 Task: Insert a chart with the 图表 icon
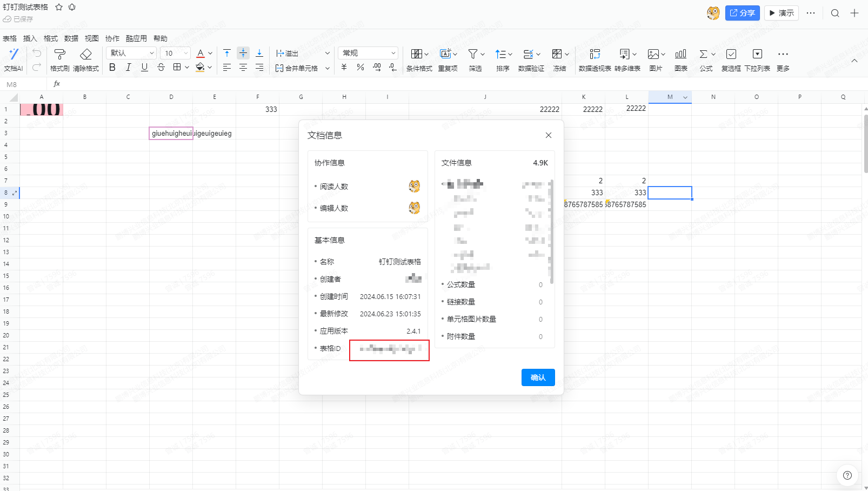point(680,54)
